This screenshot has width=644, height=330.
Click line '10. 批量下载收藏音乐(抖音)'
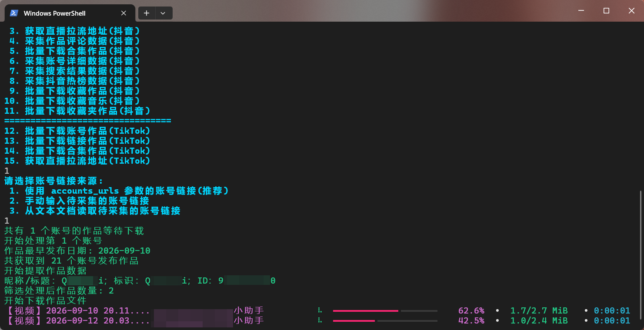72,101
